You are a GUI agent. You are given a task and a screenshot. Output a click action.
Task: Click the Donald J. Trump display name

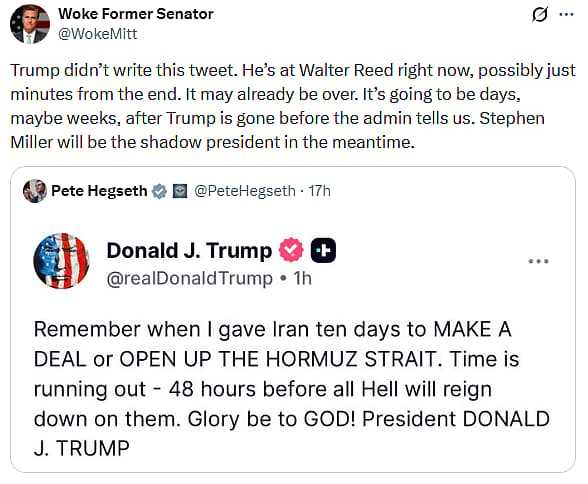(x=189, y=250)
